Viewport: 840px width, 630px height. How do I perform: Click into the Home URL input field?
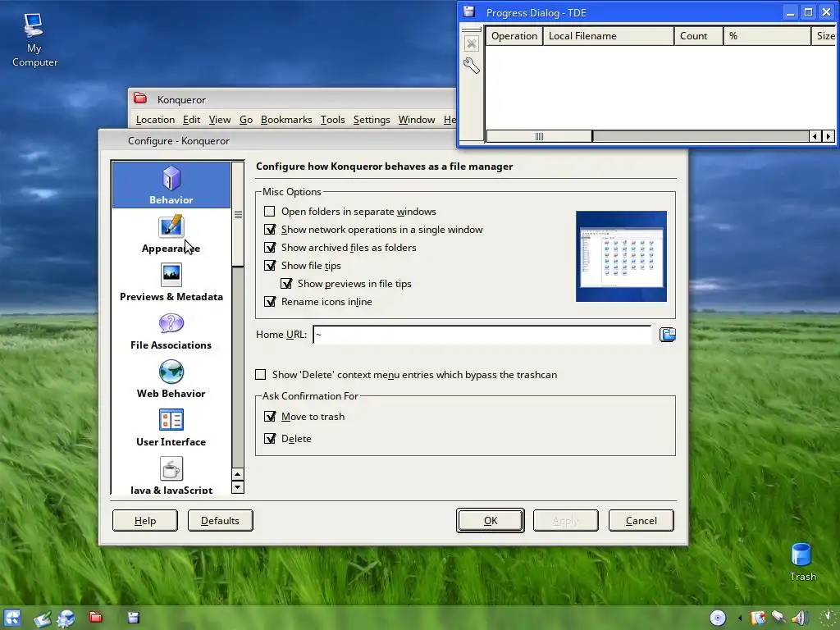(x=482, y=335)
